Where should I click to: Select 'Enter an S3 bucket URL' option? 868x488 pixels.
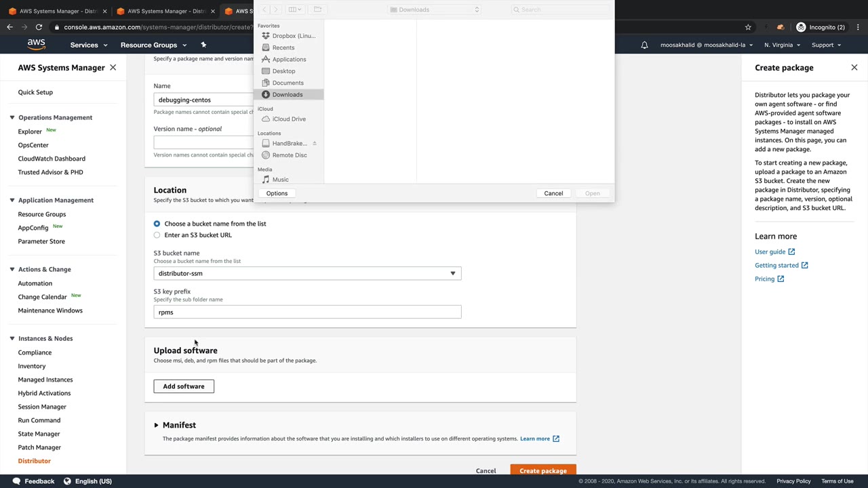pos(157,235)
